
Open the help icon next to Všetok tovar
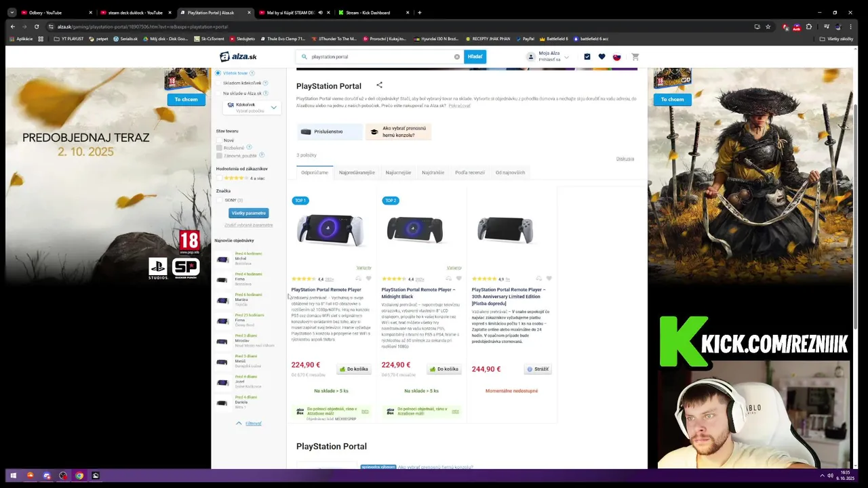(x=252, y=73)
